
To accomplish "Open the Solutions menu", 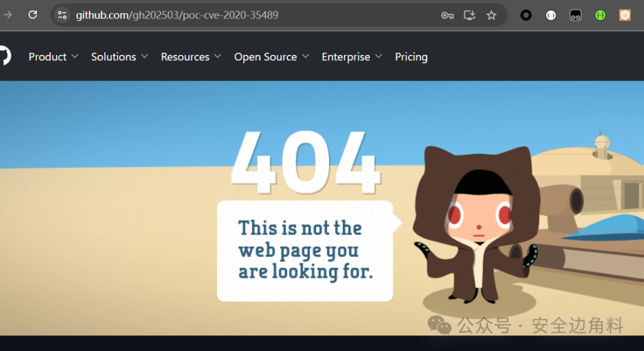I will point(119,57).
